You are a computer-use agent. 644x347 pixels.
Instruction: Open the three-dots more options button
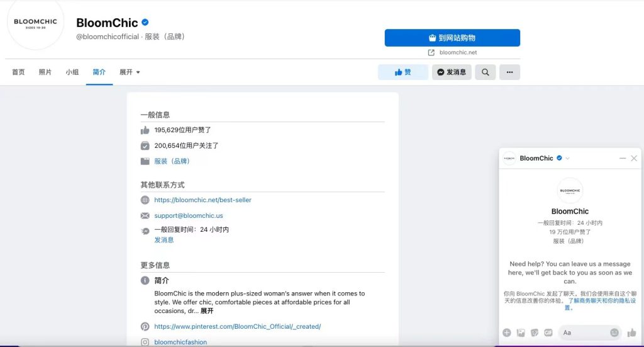click(509, 72)
